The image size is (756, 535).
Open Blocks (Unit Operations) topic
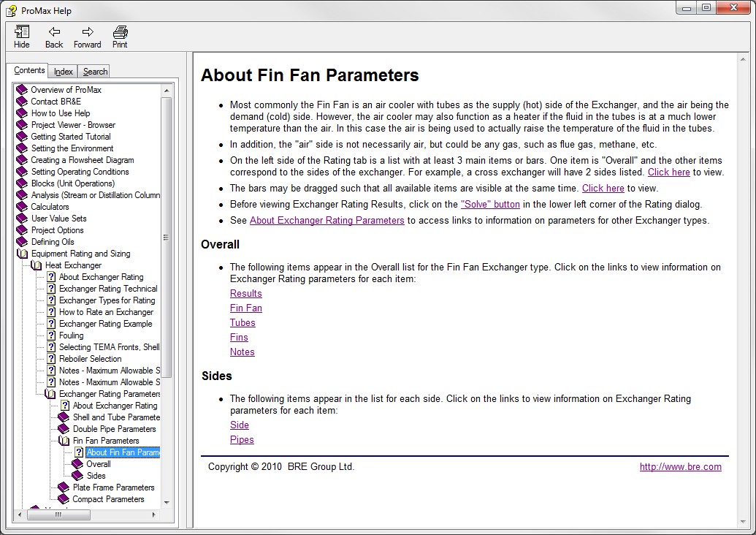coord(73,183)
